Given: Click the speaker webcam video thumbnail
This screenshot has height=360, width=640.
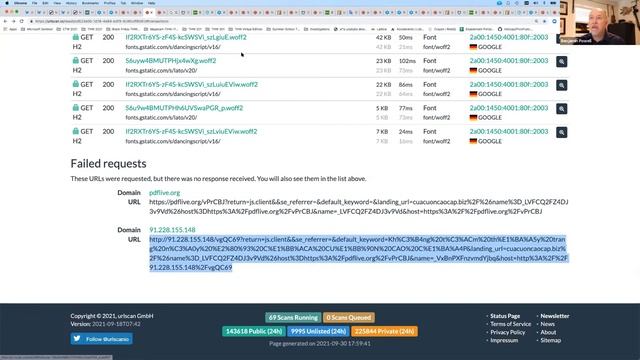Looking at the screenshot, I should [x=600, y=22].
